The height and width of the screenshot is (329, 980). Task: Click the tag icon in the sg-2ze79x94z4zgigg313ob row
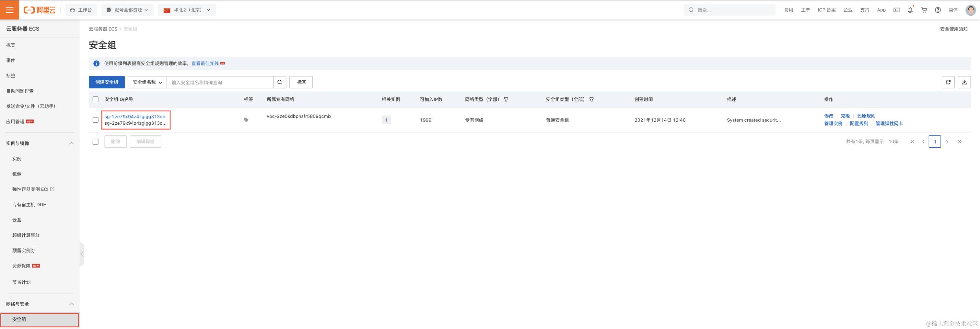246,120
